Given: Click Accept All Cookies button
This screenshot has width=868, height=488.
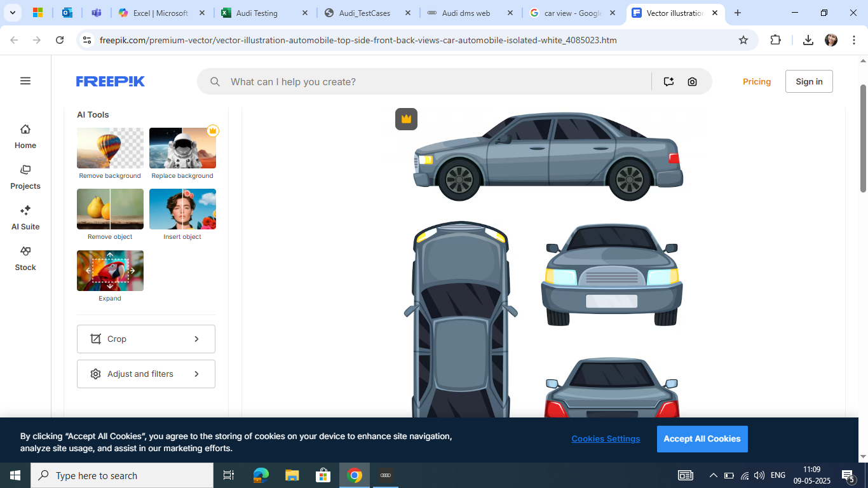Looking at the screenshot, I should tap(702, 439).
